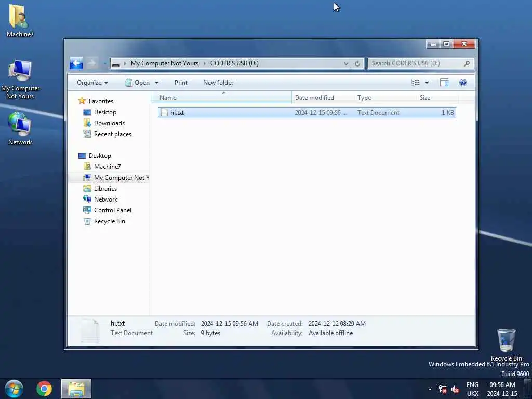Sort by the Size column header

point(437,97)
